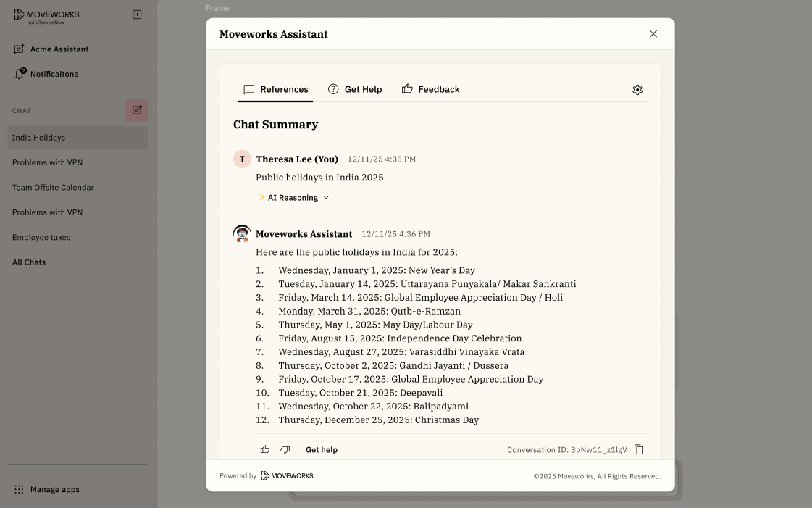The width and height of the screenshot is (812, 508).
Task: Click the Qutb-e-Ramzan holiday line
Action: click(369, 311)
